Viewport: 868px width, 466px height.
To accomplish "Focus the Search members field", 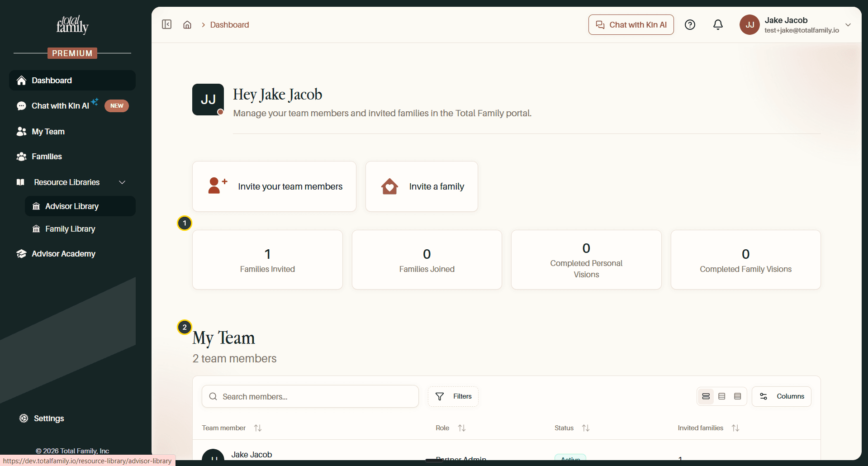I will [310, 396].
